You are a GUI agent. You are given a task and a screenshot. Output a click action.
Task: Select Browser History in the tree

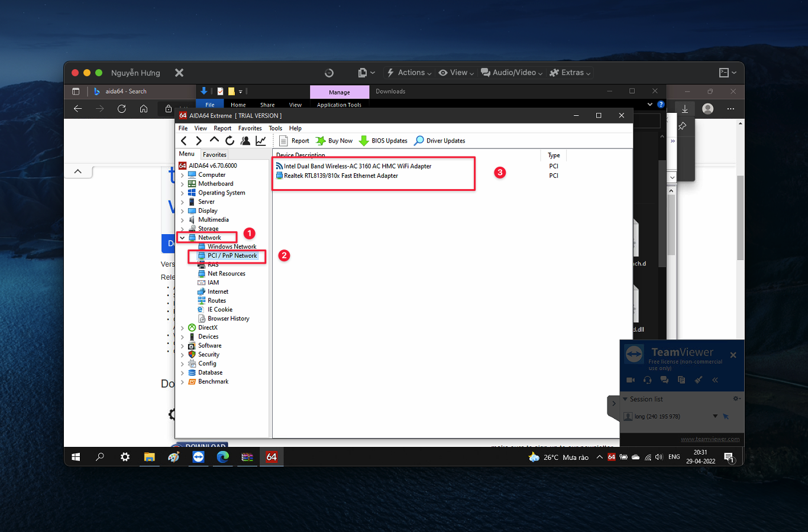click(228, 319)
